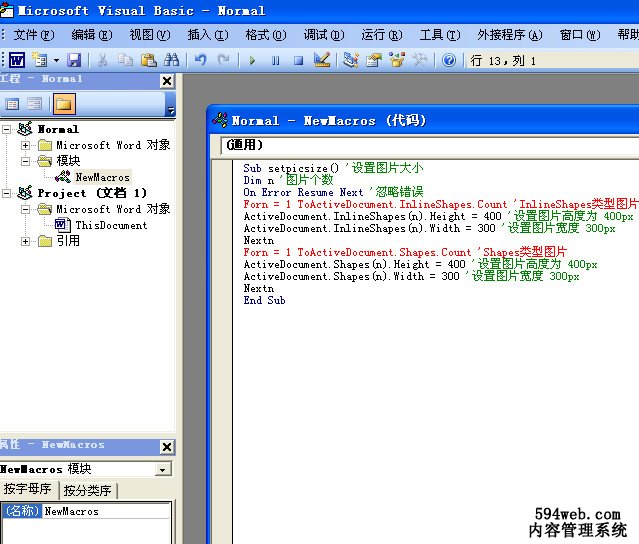Image resolution: width=639 pixels, height=544 pixels.
Task: Click the Reset stop icon
Action: [298, 61]
